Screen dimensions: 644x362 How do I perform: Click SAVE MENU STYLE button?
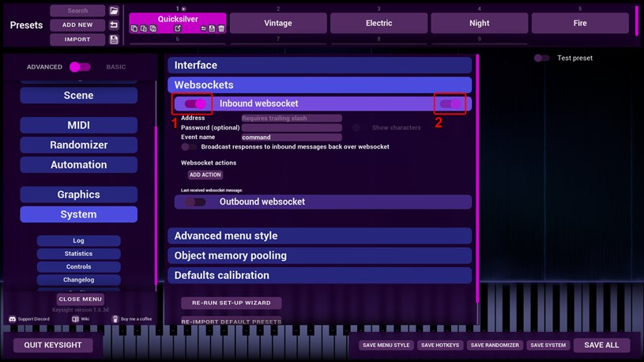coord(386,345)
